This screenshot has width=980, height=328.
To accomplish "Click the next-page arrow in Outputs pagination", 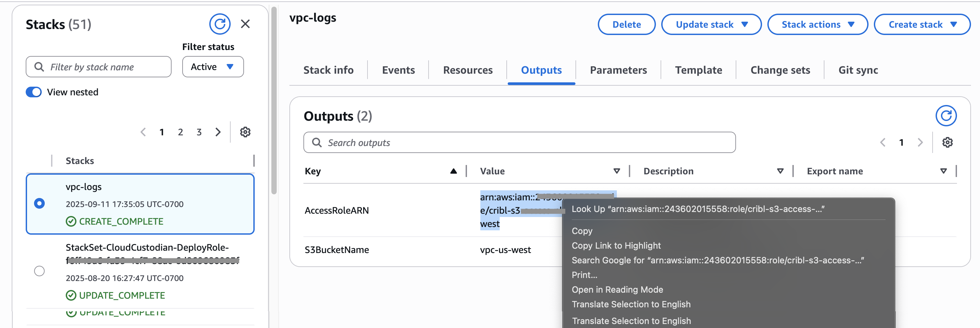I will click(920, 142).
